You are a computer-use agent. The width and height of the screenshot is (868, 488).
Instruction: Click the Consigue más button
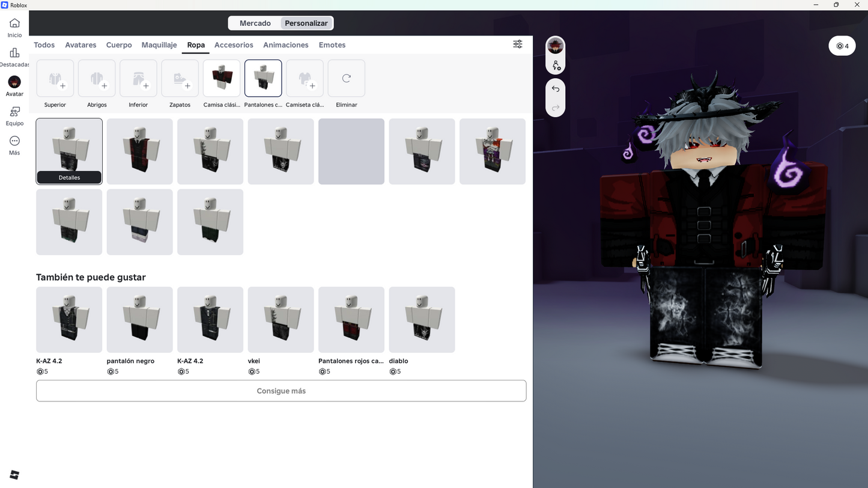pos(281,391)
